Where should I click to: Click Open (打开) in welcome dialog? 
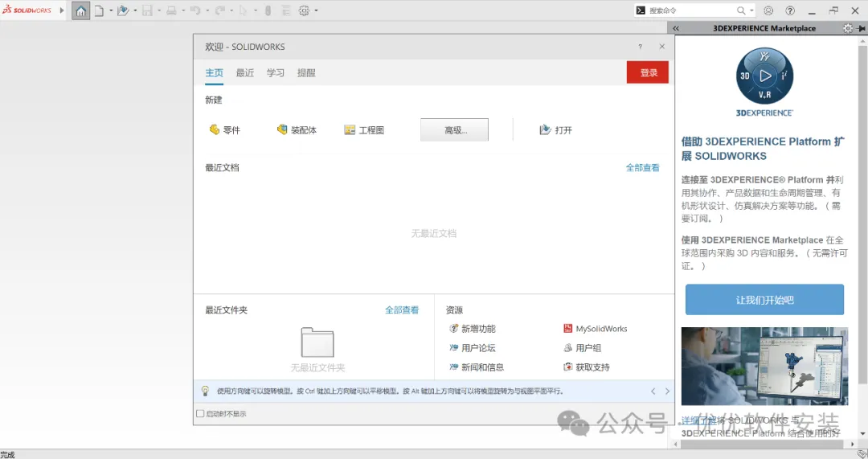click(x=556, y=130)
